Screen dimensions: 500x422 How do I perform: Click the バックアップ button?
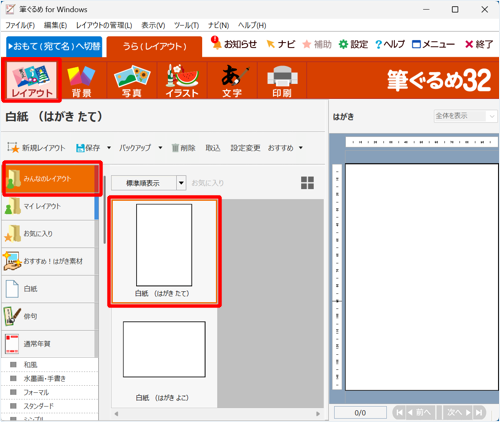(135, 148)
